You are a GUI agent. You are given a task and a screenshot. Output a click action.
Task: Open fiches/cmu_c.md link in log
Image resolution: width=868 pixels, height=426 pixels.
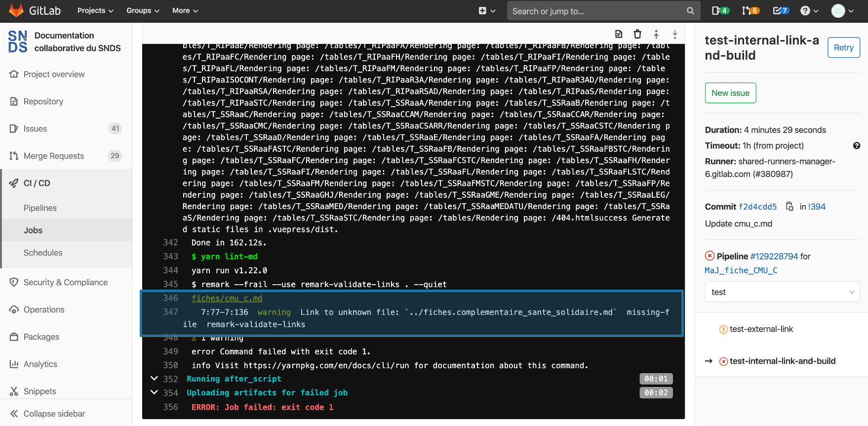tap(227, 298)
